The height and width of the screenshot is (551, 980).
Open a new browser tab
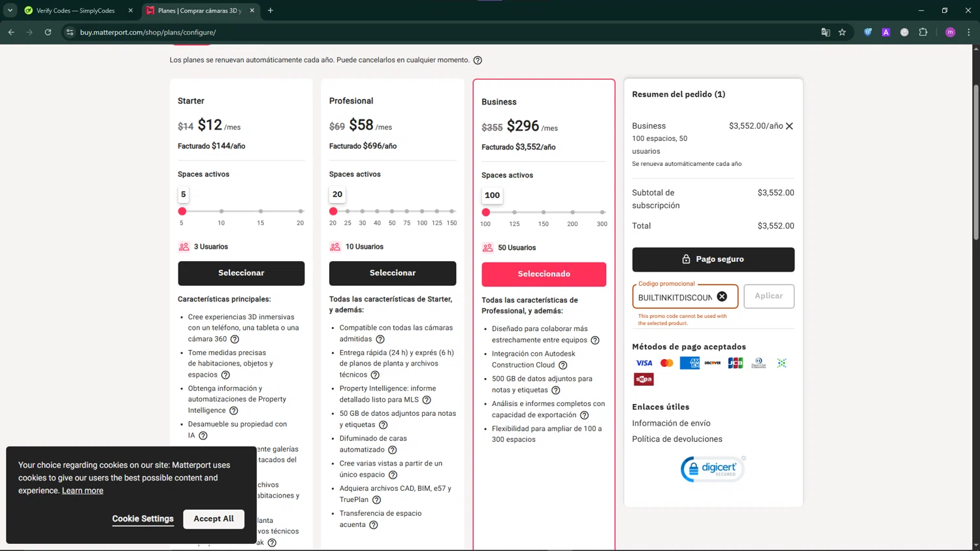(270, 10)
